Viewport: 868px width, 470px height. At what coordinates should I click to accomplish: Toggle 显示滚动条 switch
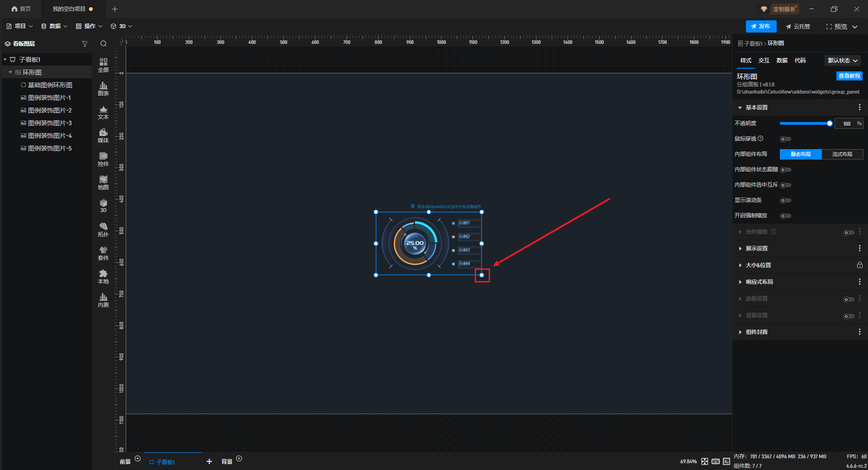point(786,201)
